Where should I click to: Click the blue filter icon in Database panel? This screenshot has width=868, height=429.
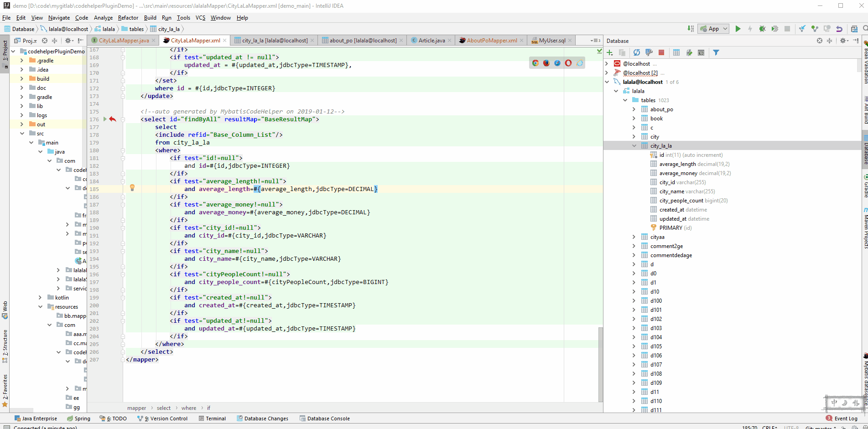[716, 53]
